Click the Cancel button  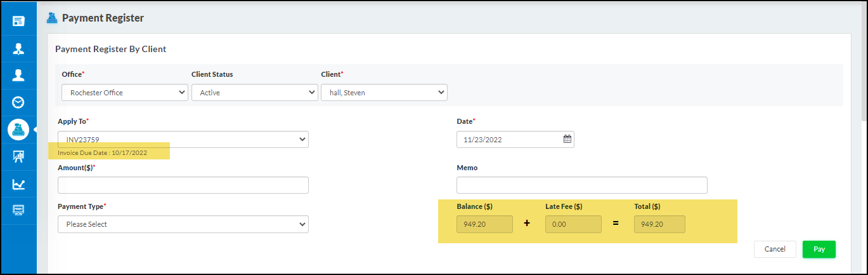[775, 249]
